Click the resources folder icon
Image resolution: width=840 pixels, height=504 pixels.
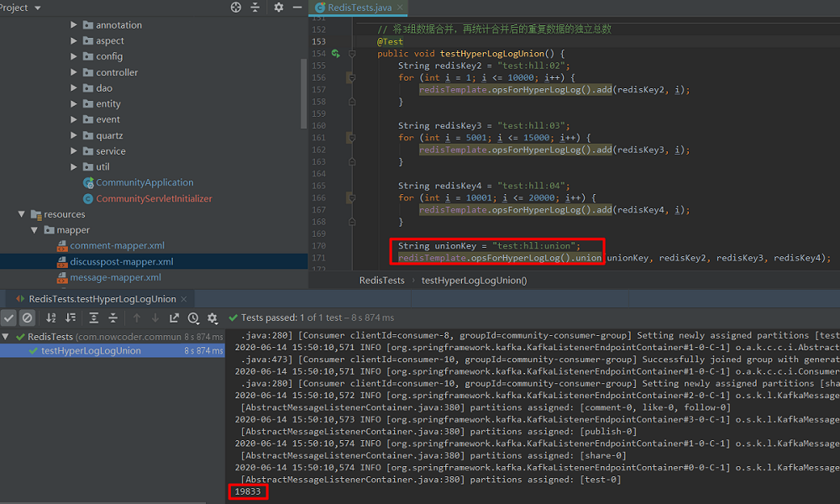(36, 214)
